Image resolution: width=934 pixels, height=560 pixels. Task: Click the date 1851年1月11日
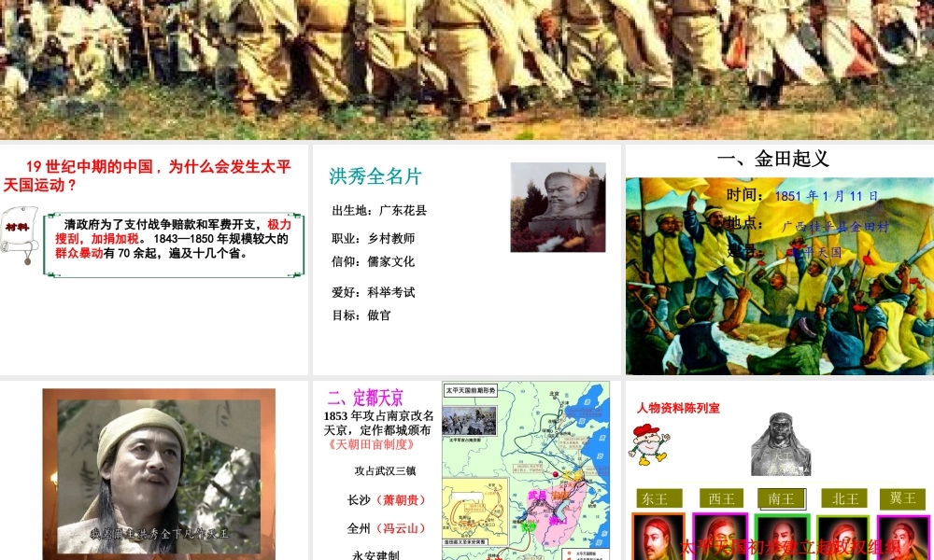point(827,196)
